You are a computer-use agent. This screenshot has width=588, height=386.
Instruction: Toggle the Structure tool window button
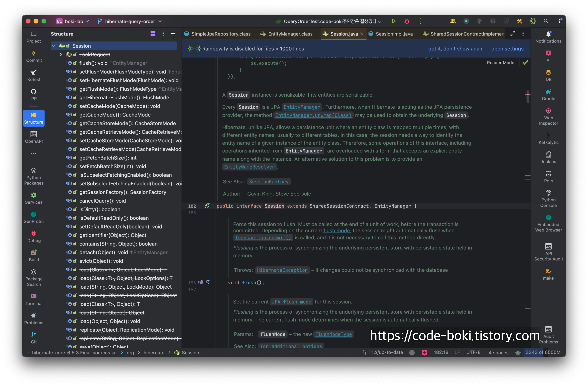(x=34, y=118)
